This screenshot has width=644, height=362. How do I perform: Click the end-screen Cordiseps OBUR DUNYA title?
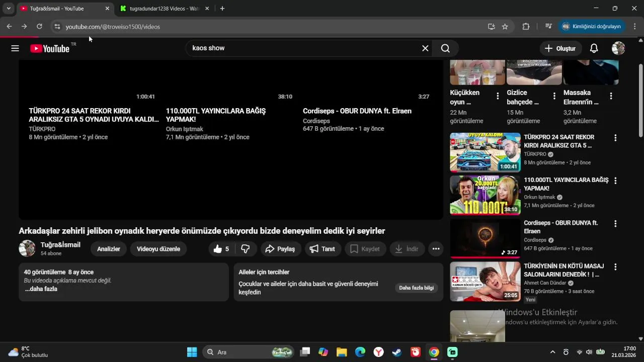coord(357,111)
